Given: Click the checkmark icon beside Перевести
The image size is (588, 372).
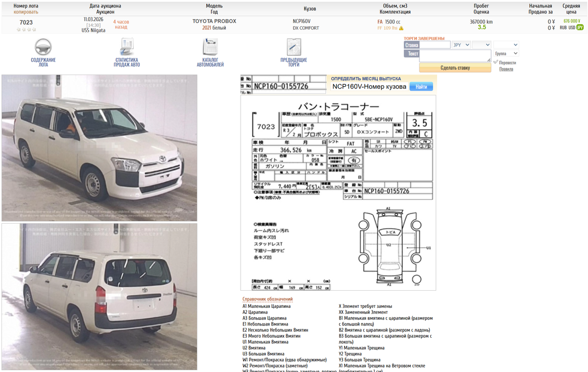Looking at the screenshot, I should tap(496, 62).
